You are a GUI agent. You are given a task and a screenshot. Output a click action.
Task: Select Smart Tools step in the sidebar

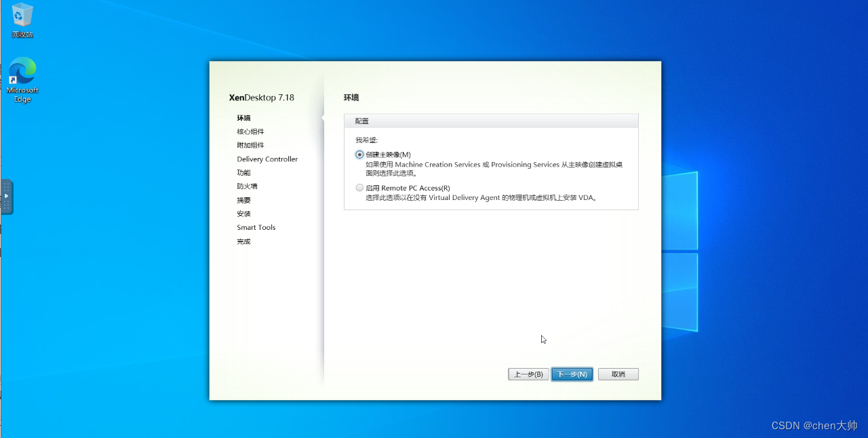tap(256, 228)
